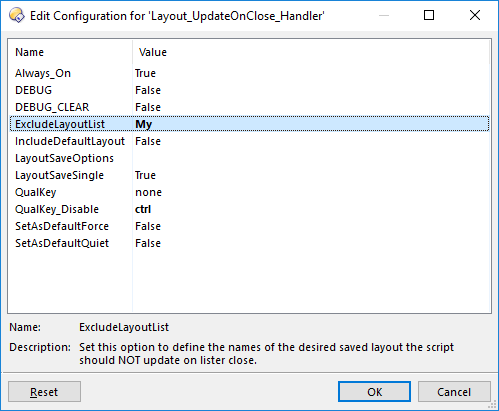Click the resize grip in dialog corner
499x411 pixels.
pos(492,405)
